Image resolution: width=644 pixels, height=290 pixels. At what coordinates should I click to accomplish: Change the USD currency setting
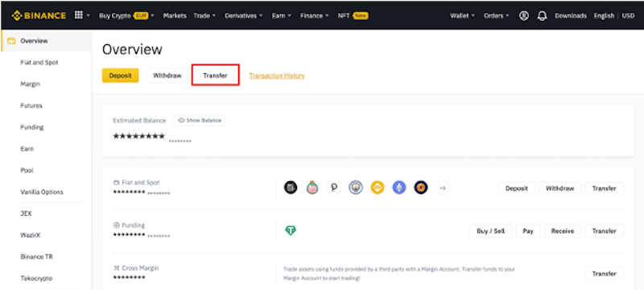628,15
